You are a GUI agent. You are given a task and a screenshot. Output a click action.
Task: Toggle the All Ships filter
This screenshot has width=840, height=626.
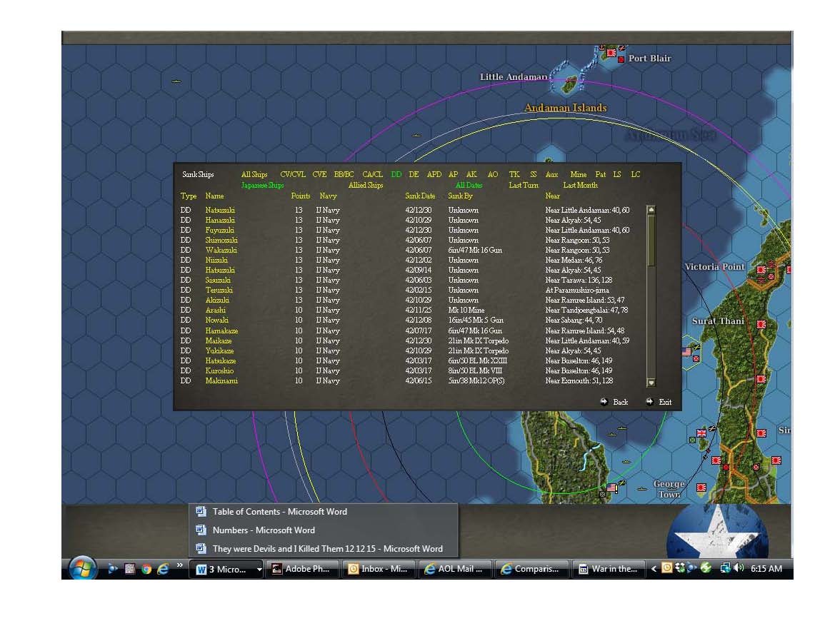pos(254,175)
